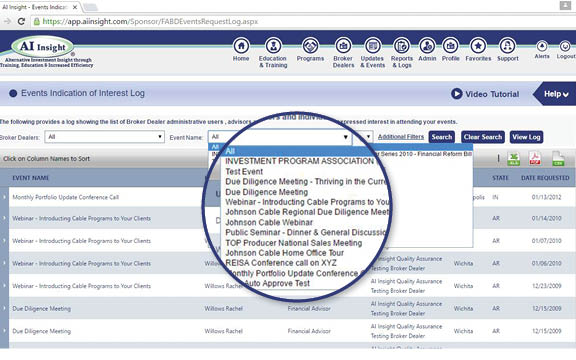Select 'Auto Approve Test' option
This screenshot has width=576, height=360.
[x=276, y=283]
